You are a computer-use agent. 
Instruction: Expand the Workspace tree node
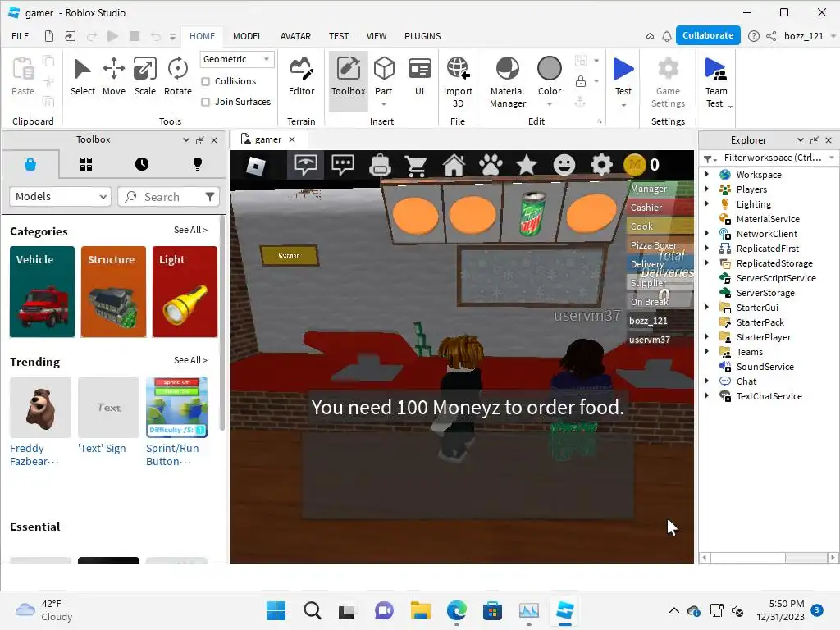tap(706, 174)
